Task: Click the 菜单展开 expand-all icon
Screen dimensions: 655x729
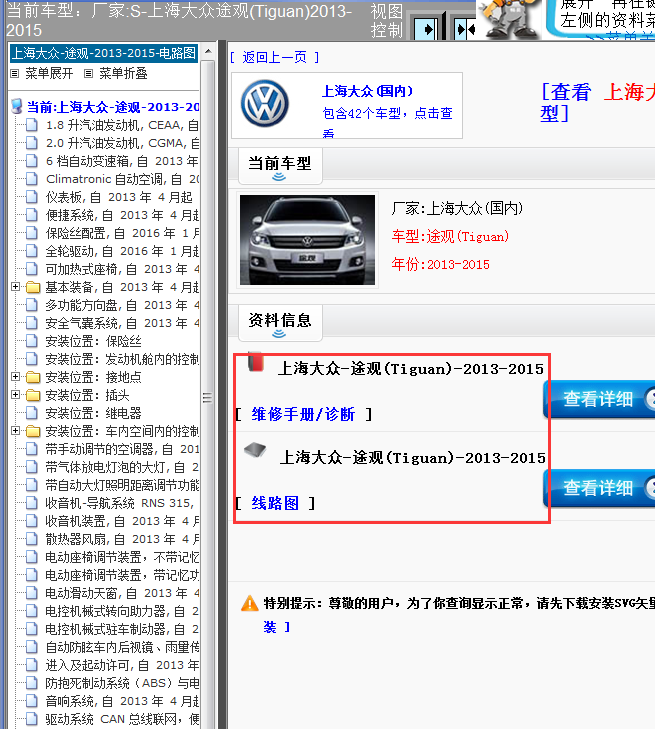Action: 15,73
